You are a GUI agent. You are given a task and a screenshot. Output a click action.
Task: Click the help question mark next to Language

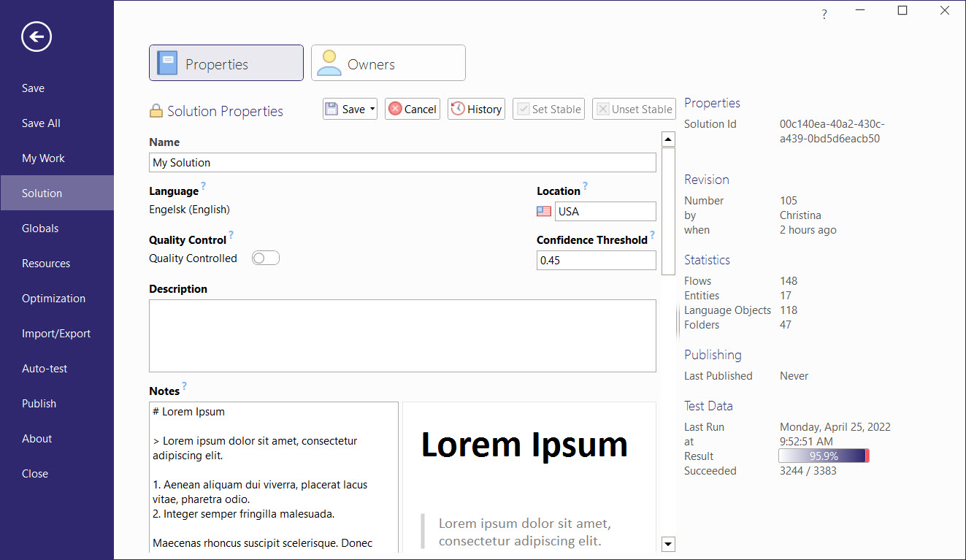coord(203,185)
